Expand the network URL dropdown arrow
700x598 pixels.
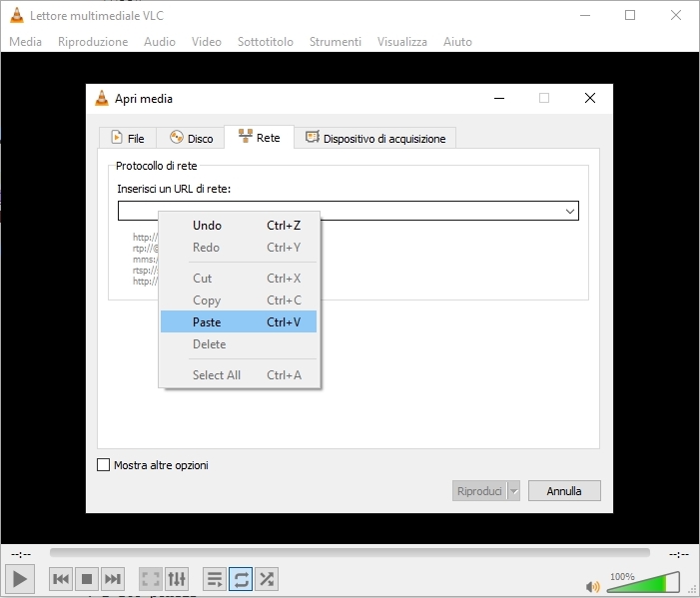click(569, 211)
